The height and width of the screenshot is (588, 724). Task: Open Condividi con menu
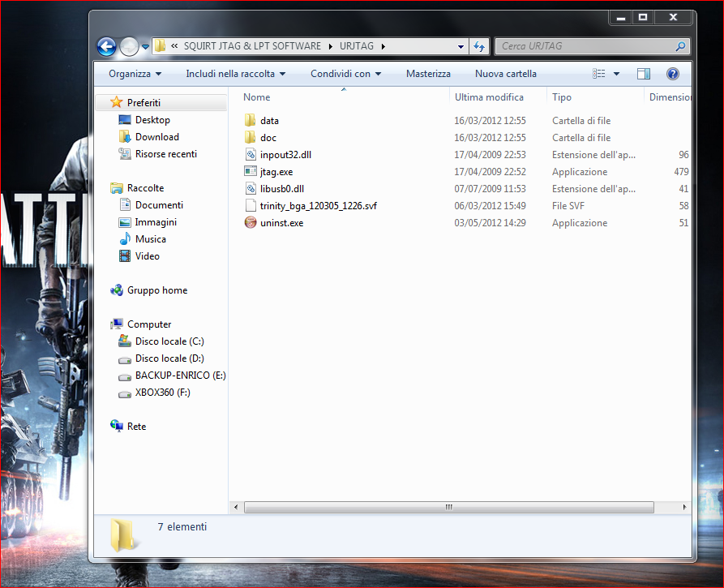(345, 74)
